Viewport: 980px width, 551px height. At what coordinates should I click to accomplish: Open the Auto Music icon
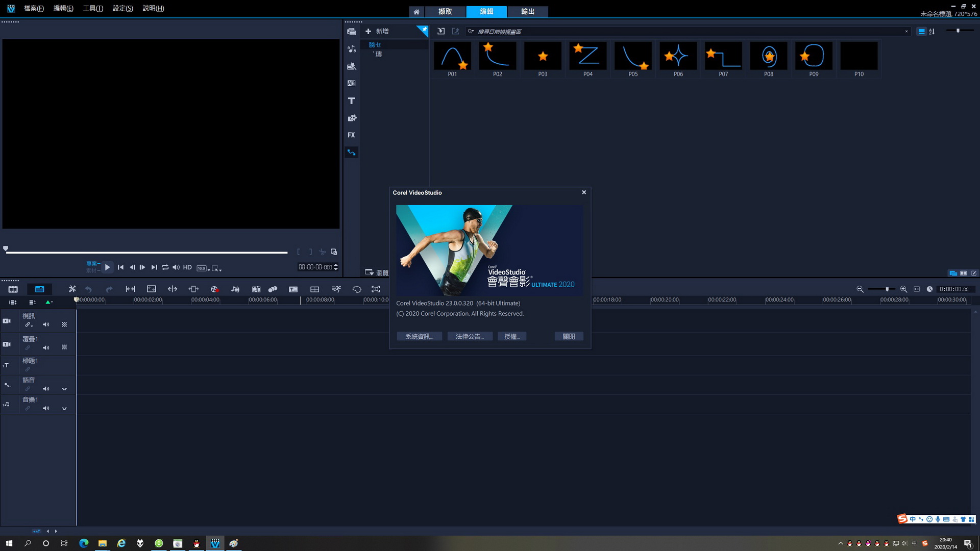pyautogui.click(x=256, y=289)
